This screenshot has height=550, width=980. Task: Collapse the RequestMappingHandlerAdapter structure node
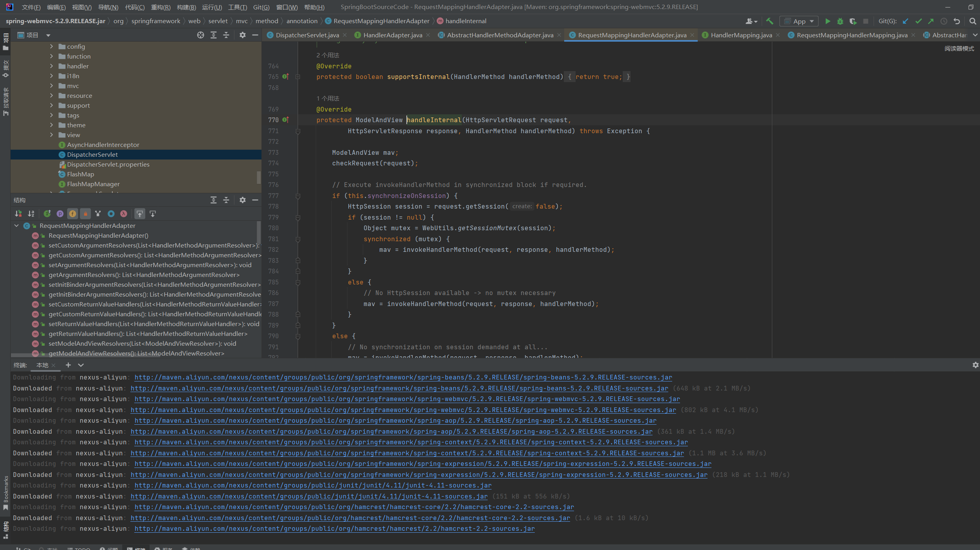pyautogui.click(x=16, y=225)
